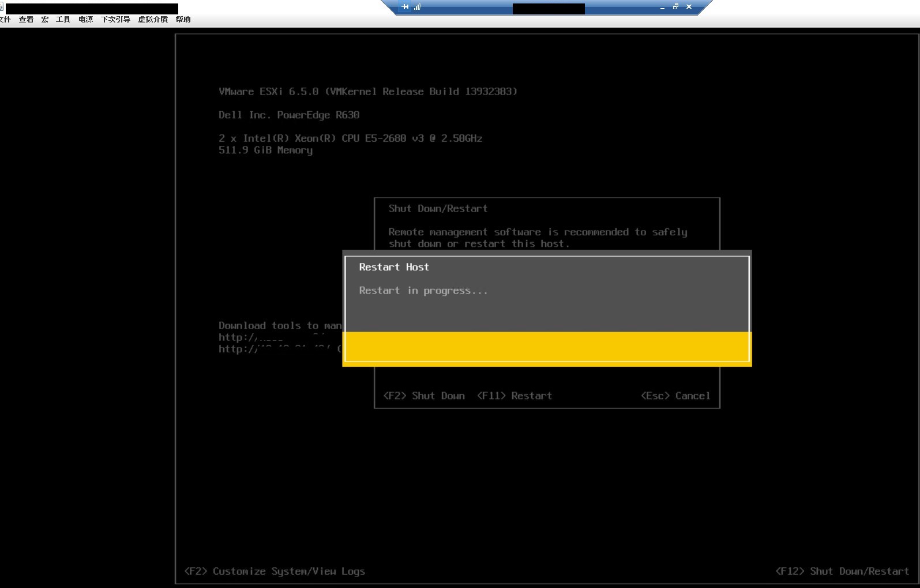Screen dimensions: 920x588
Task: Click the 'Restart in progress...' message
Action: (x=423, y=291)
